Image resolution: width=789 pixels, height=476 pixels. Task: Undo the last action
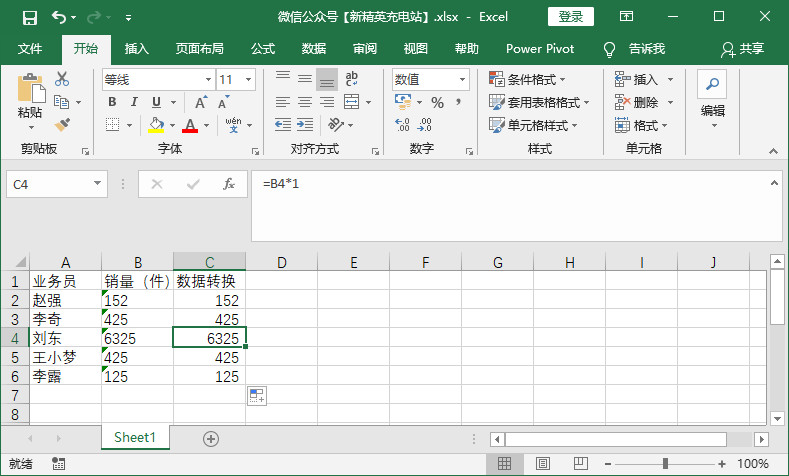(59, 18)
